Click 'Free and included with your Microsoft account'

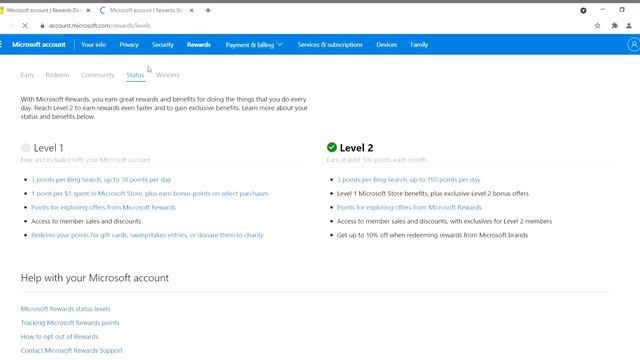pos(85,160)
